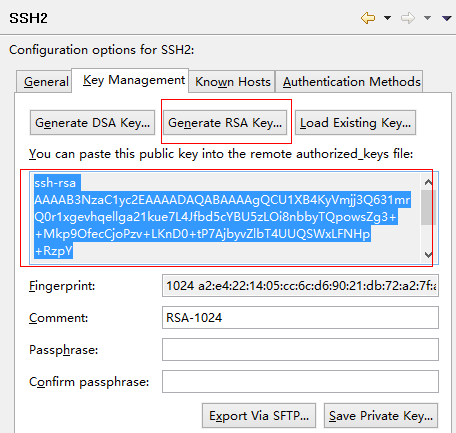Click the public key scrollbar thumb
The width and height of the screenshot is (456, 433).
[x=429, y=207]
